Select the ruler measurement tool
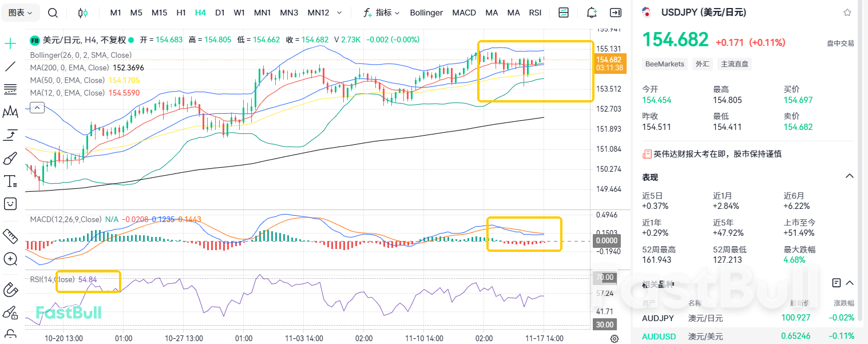This screenshot has width=868, height=344. 11,236
